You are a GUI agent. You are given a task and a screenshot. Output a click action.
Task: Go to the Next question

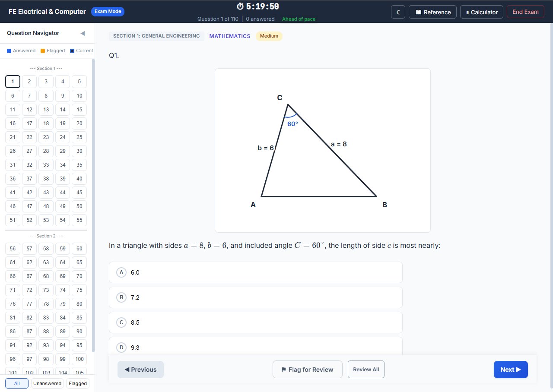pos(511,370)
